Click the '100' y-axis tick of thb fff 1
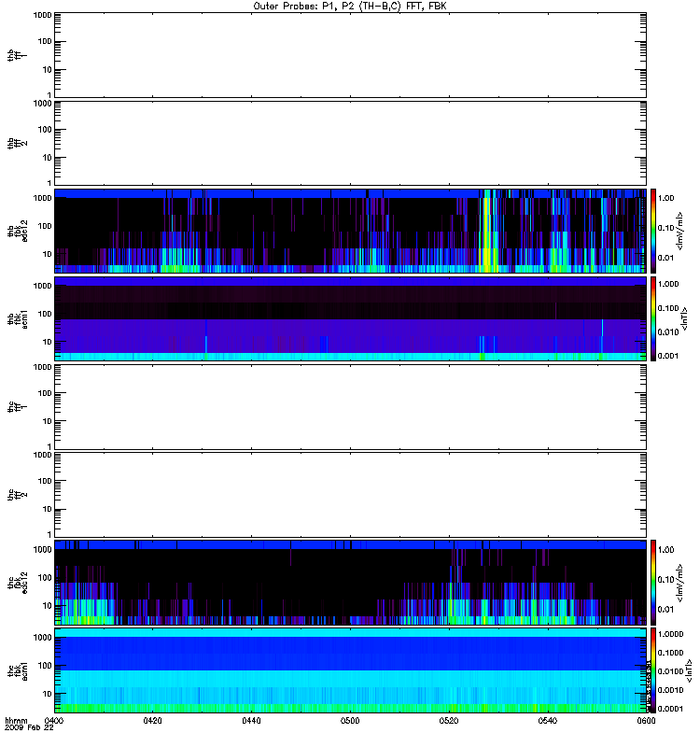Viewport: 700px width, 747px height. click(x=45, y=41)
